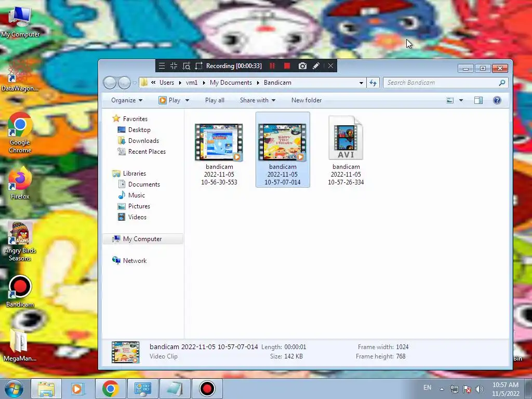The image size is (532, 399).
Task: Refresh the Bandicam folder view
Action: tap(373, 83)
